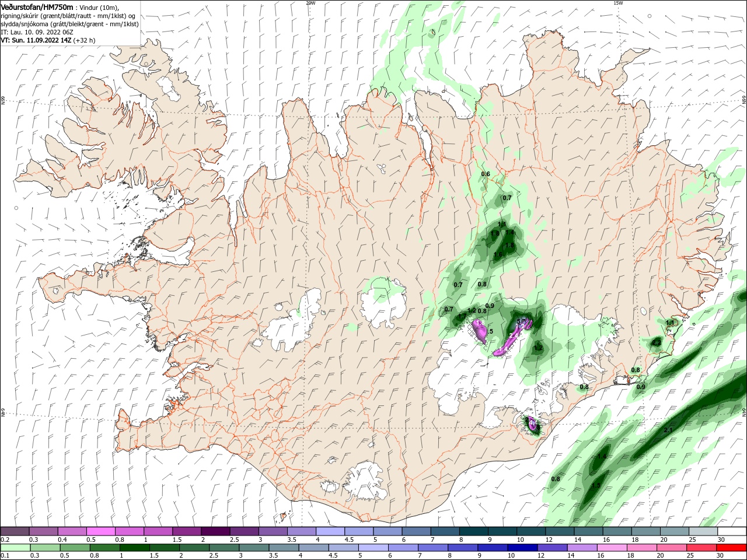Click the bright pink 0.5 swatch in snow legend
Image resolution: width=747 pixels, height=560 pixels.
(100, 531)
